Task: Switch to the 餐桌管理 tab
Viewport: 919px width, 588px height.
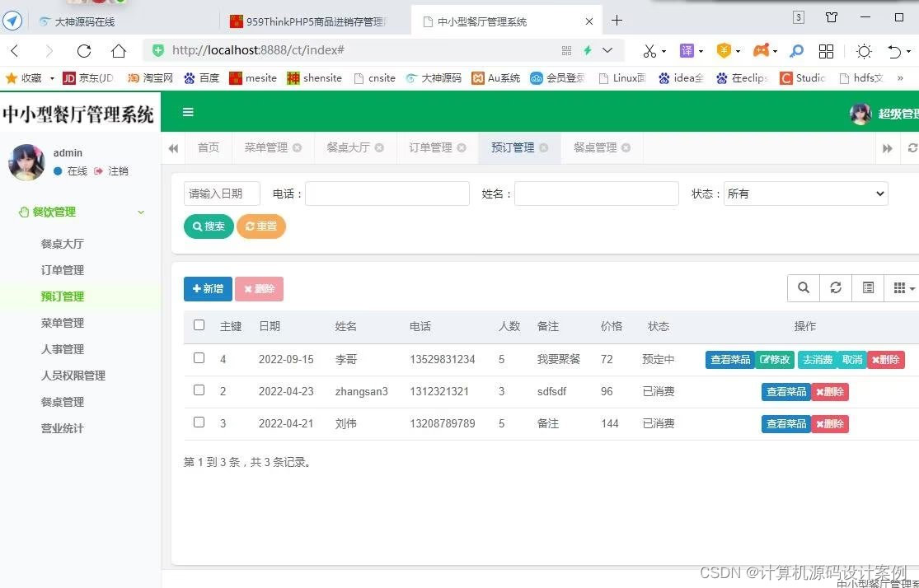Action: click(x=595, y=147)
